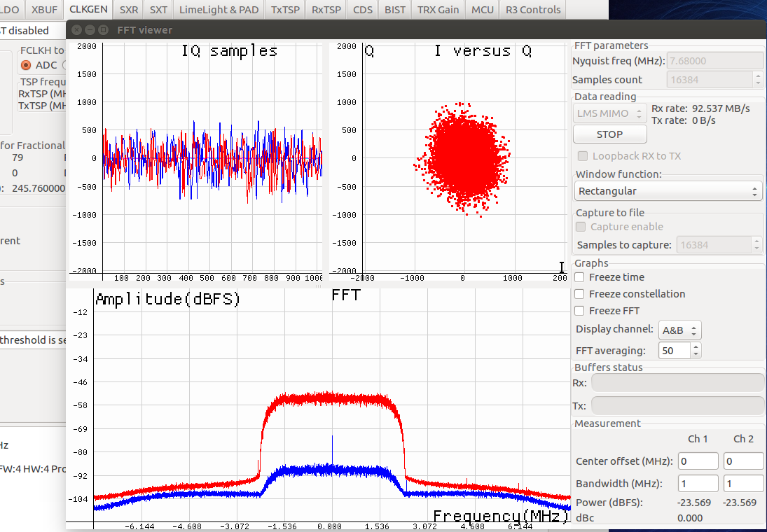Switch to the SXR tab

128,10
